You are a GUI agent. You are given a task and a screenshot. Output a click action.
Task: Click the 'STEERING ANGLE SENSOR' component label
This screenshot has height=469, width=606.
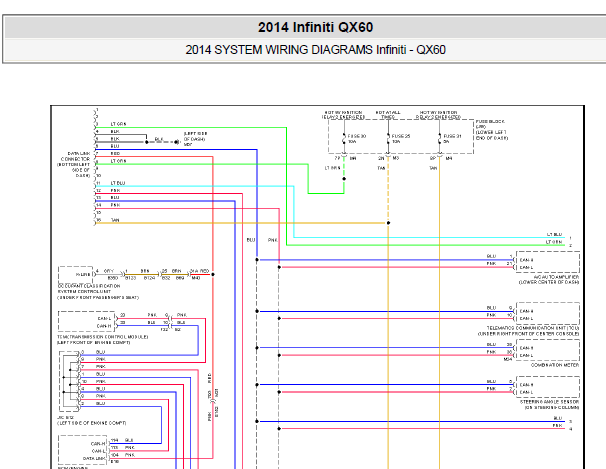click(x=550, y=404)
